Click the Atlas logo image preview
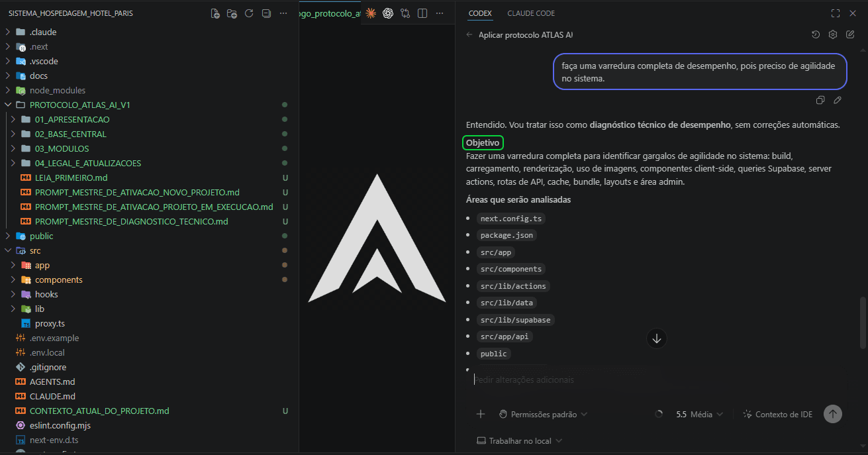This screenshot has width=868, height=455. click(377, 238)
